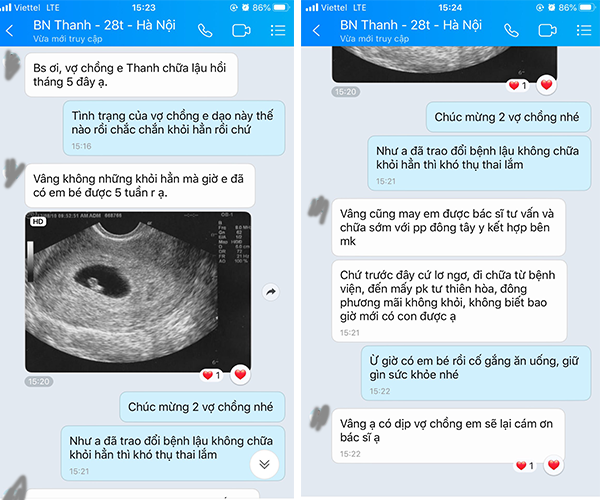View reaction count on left ultrasound image
The width and height of the screenshot is (600, 500).
click(211, 375)
